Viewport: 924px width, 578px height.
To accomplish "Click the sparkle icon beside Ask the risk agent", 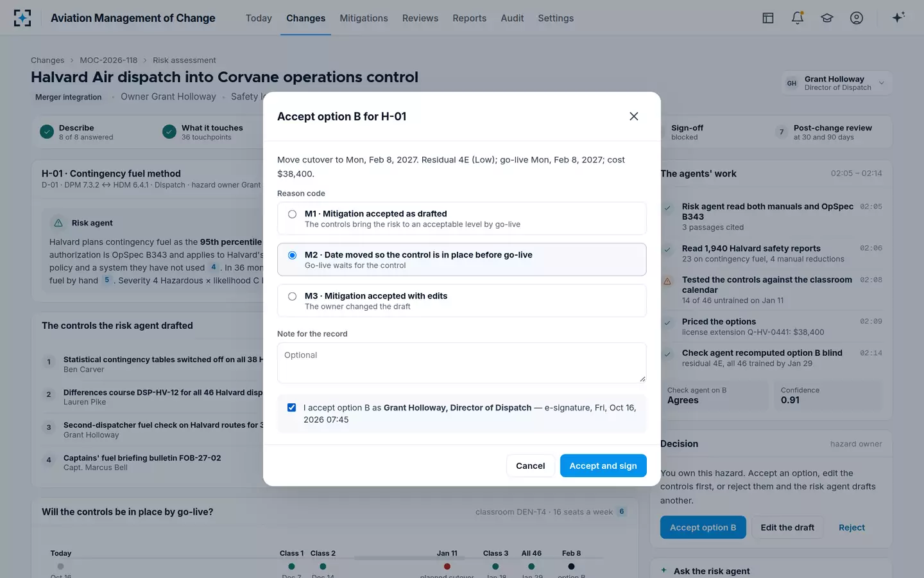I will 664,570.
